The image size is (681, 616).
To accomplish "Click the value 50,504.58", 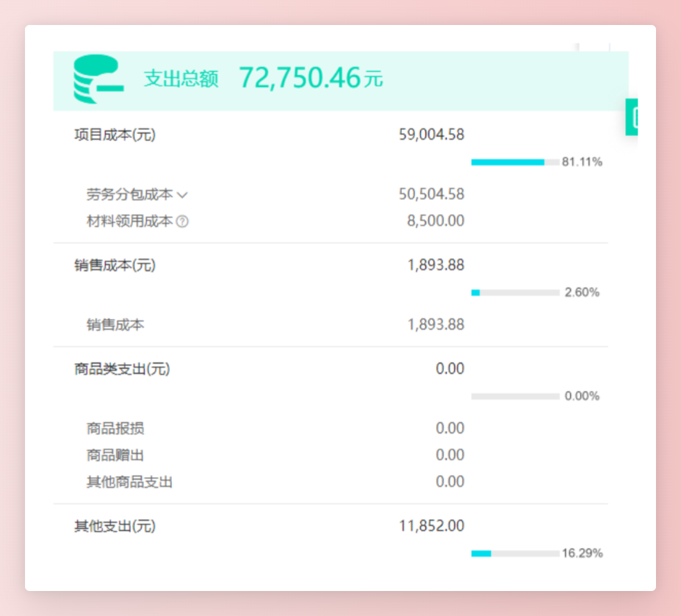I will (431, 194).
